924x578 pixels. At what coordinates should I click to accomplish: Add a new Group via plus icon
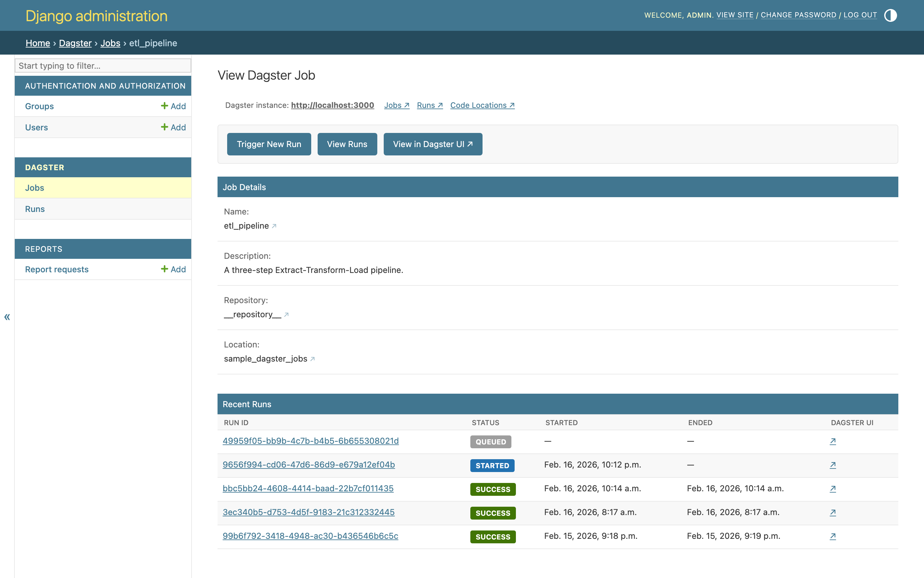[173, 106]
